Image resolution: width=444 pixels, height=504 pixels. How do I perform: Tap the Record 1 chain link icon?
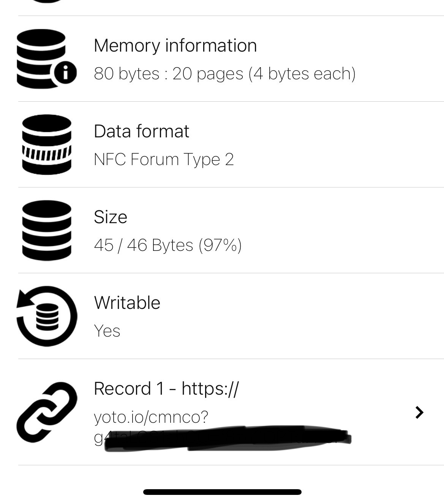pyautogui.click(x=47, y=412)
